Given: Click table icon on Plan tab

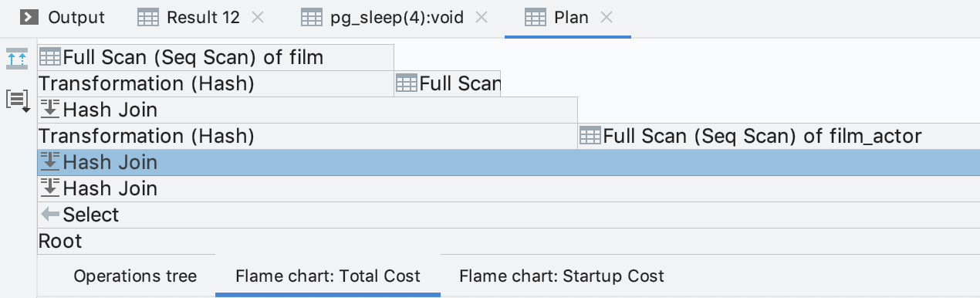Looking at the screenshot, I should pos(535,17).
